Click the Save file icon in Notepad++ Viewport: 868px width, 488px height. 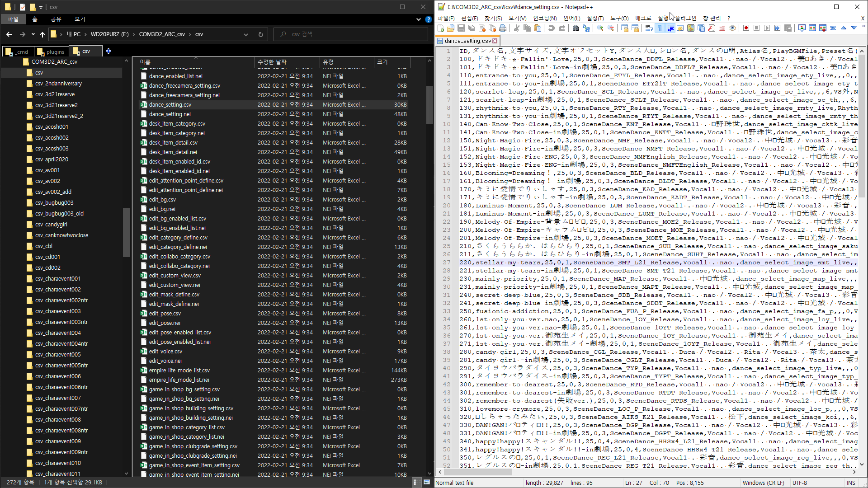(x=461, y=28)
